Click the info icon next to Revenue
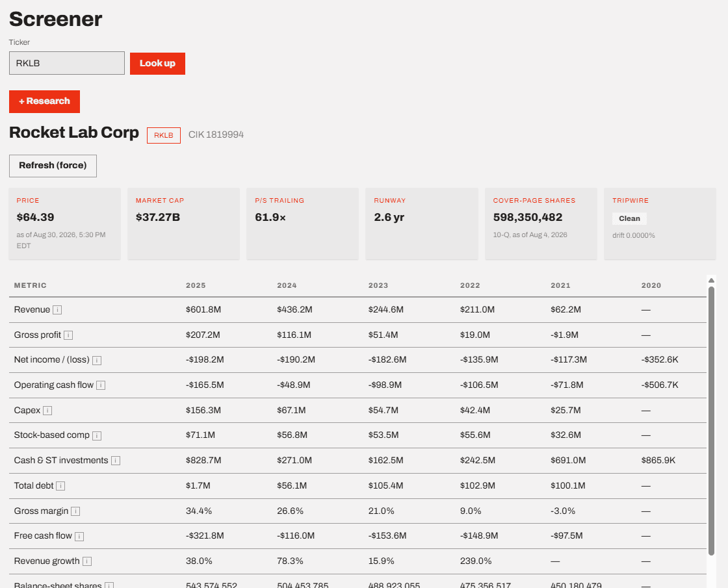This screenshot has width=728, height=588. 57,310
